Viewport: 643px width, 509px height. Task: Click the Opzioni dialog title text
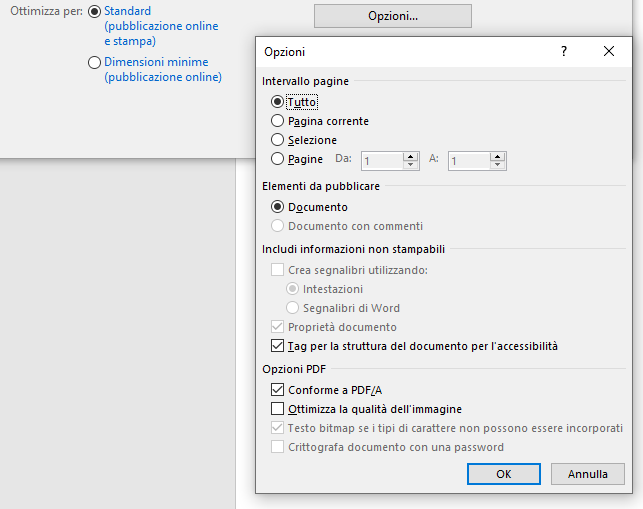(x=285, y=52)
